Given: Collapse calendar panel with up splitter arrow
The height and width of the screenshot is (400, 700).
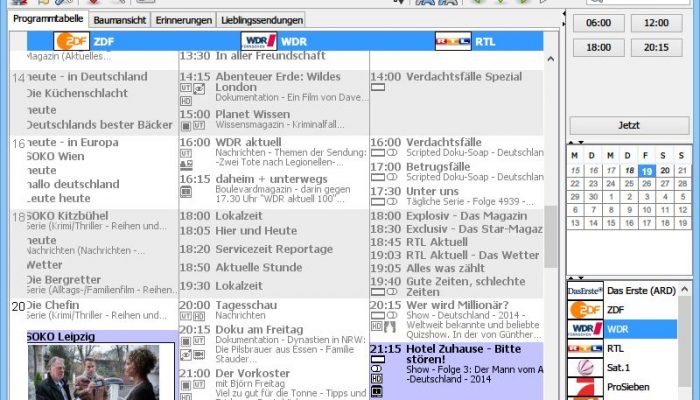Looking at the screenshot, I should tap(571, 142).
